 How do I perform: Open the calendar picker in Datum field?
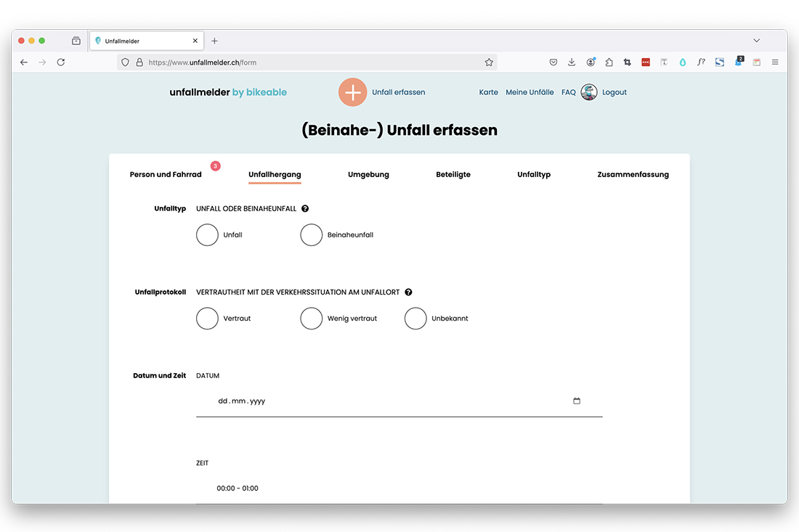click(577, 401)
